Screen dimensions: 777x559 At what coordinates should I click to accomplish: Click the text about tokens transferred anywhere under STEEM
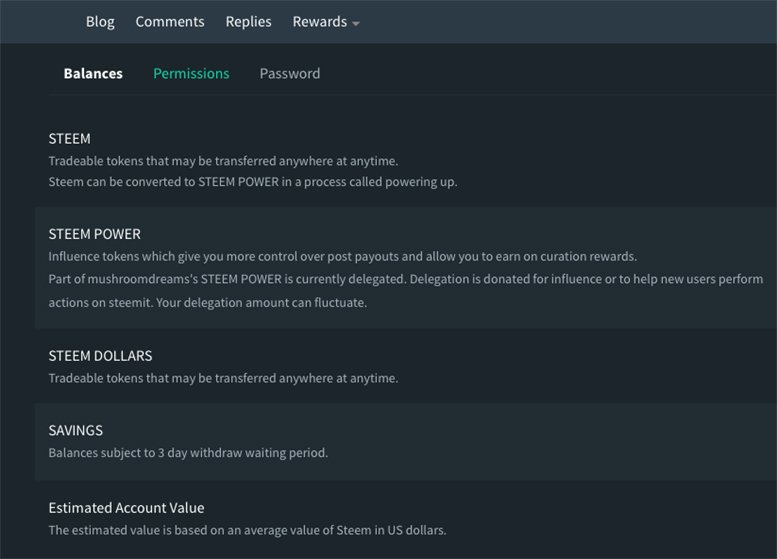(x=223, y=161)
